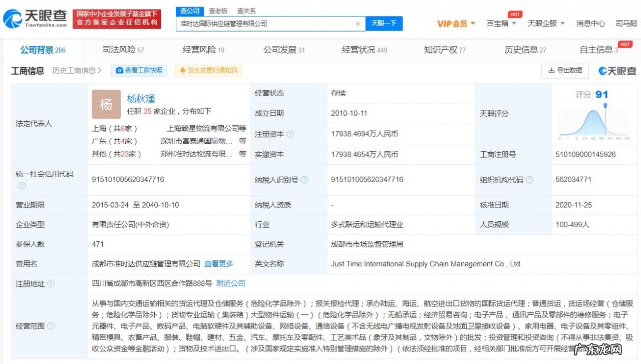Image resolution: width=641 pixels, height=364 pixels.
Task: Click the bell icon on 发生变更时通知我
Action: click(x=182, y=71)
